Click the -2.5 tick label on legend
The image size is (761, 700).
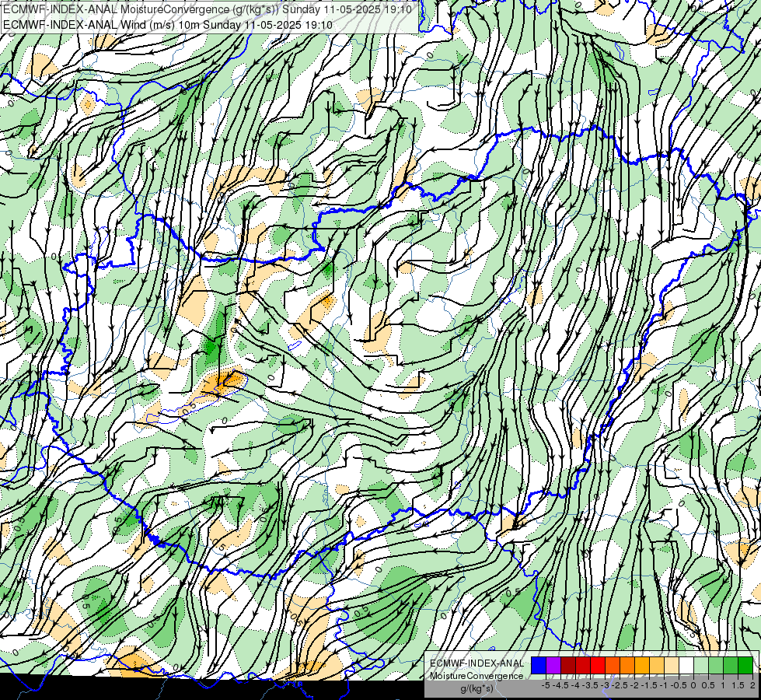[x=620, y=685]
